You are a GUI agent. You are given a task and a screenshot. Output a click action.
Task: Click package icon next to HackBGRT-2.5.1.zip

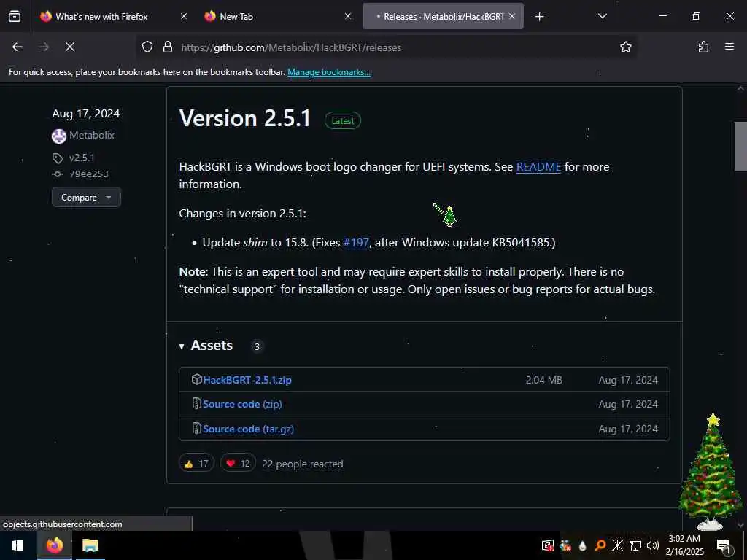pyautogui.click(x=196, y=379)
